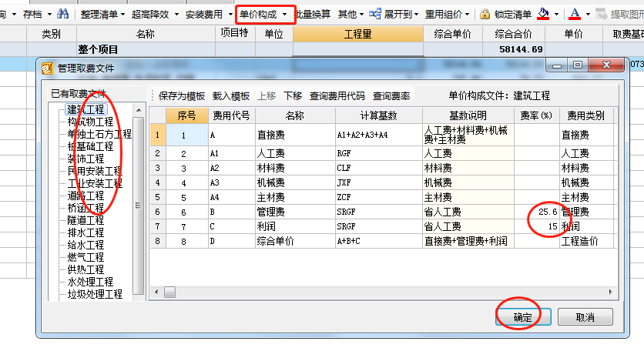Select 装饰工程 tree item
Viewport: 644px width, 351px height.
86,159
